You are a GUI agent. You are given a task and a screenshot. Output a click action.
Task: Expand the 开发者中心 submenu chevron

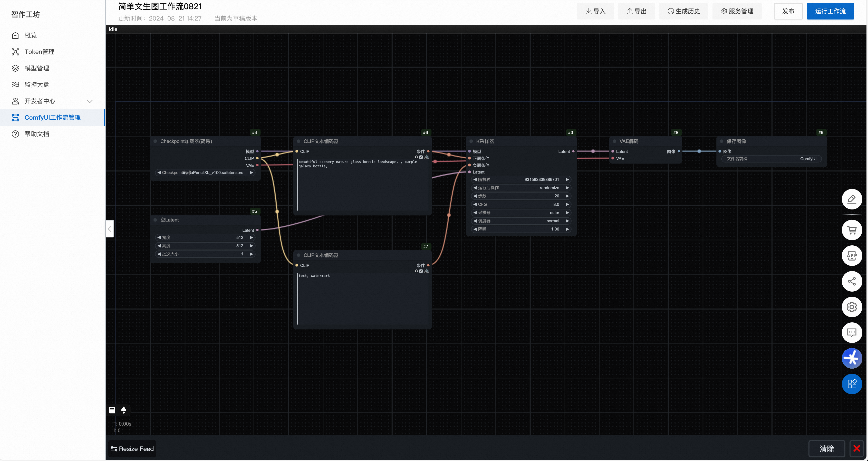click(x=90, y=101)
